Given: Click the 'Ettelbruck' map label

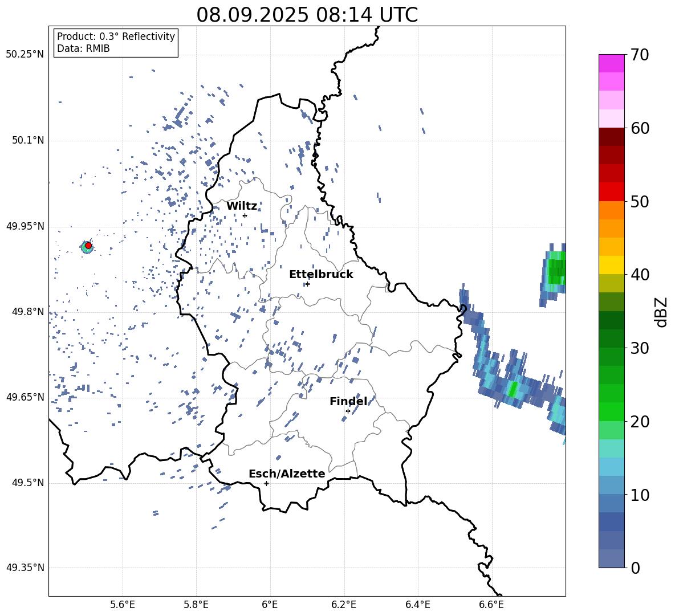Looking at the screenshot, I should [x=321, y=275].
